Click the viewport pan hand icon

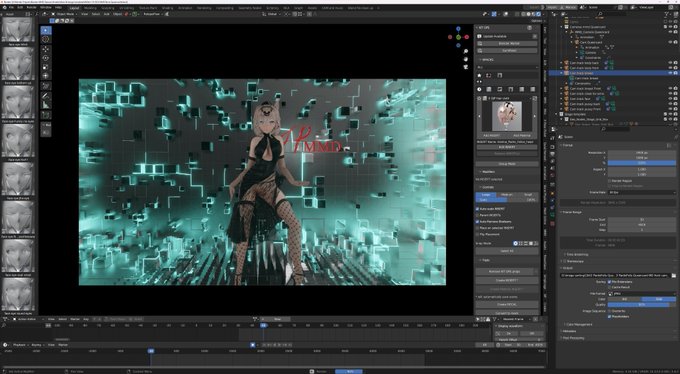(466, 59)
